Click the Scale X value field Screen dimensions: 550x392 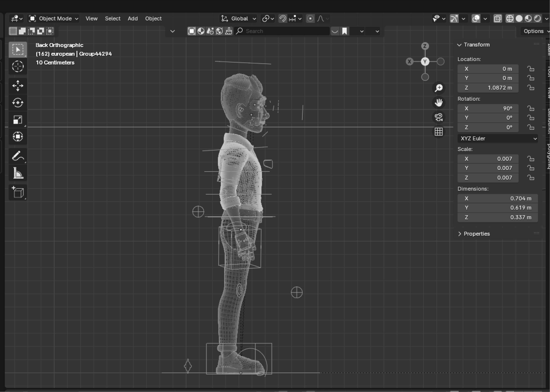point(488,159)
